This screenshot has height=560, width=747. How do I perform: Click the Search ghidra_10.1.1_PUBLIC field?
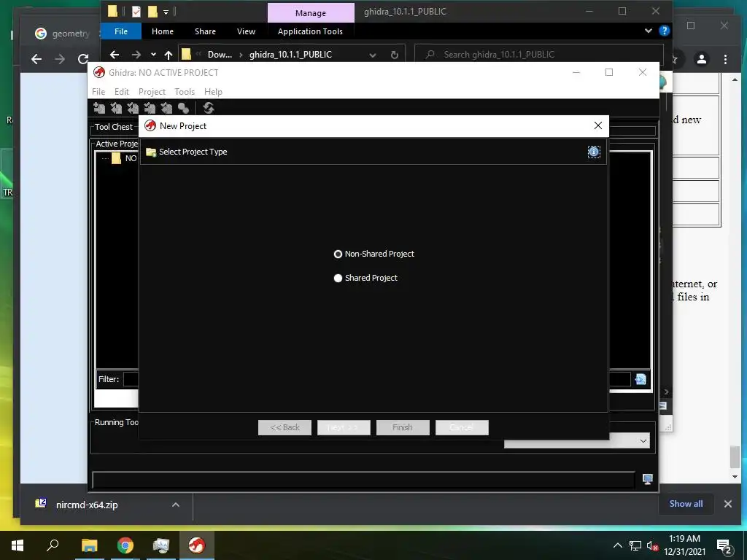point(539,54)
